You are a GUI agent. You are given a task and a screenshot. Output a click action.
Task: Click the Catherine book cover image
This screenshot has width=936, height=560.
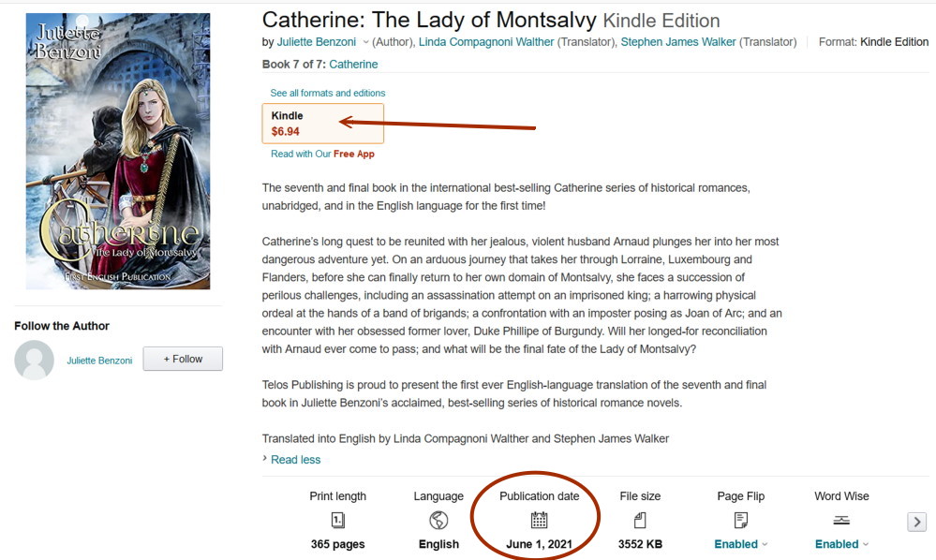coord(118,151)
